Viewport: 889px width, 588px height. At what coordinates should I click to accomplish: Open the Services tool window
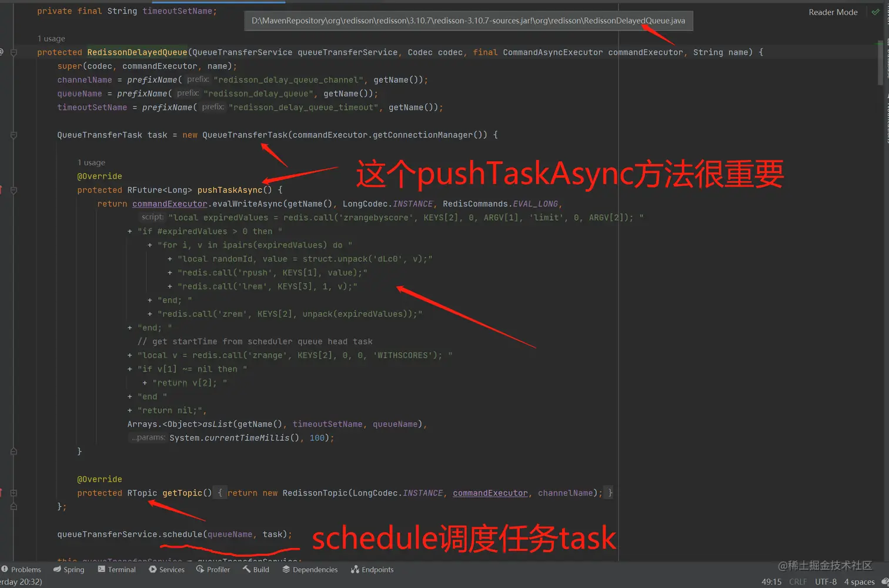(167, 569)
